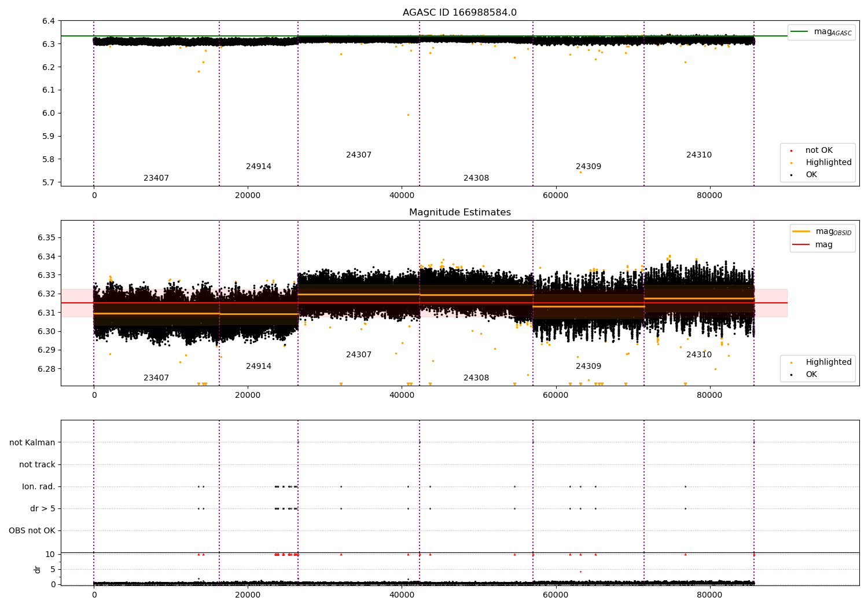The height and width of the screenshot is (608, 868).
Task: Click the 6.29 y-axis tick label
Action: point(46,350)
